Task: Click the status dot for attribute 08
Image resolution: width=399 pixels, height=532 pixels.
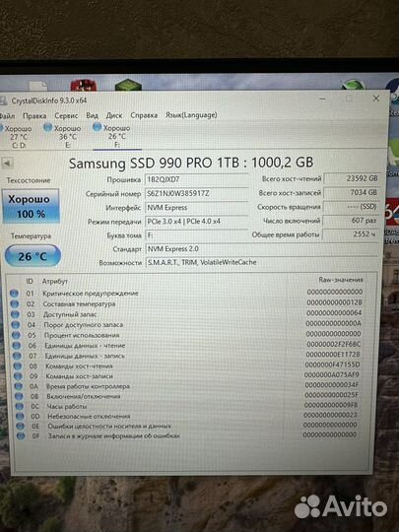Action: point(18,366)
